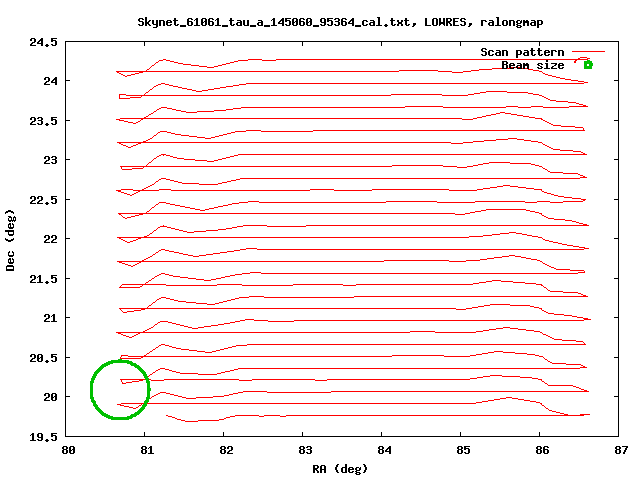The height and width of the screenshot is (480, 640).
Task: Click the y-axis tick label 20.5
Action: 43,358
